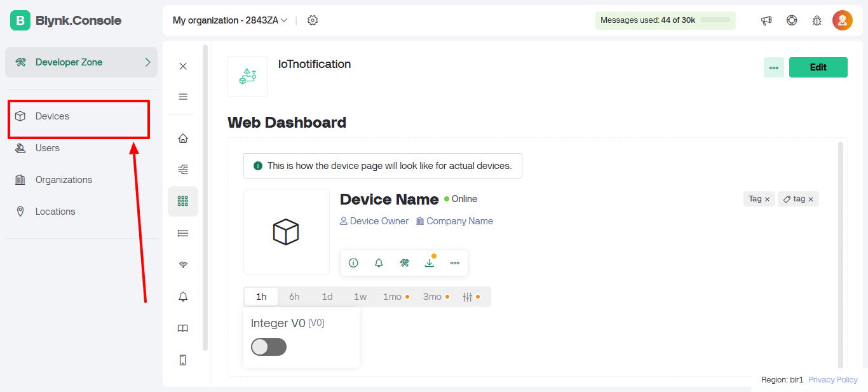This screenshot has width=868, height=392.
Task: Click the IoTnotification template image icon
Action: (248, 76)
